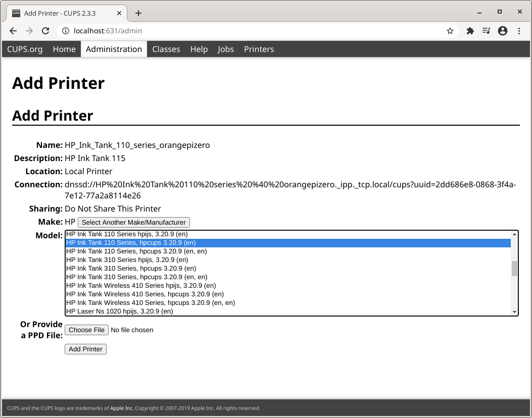532x418 pixels.
Task: Select HP Ink Tank 310 Series hpcups (en, en)
Action: point(288,277)
